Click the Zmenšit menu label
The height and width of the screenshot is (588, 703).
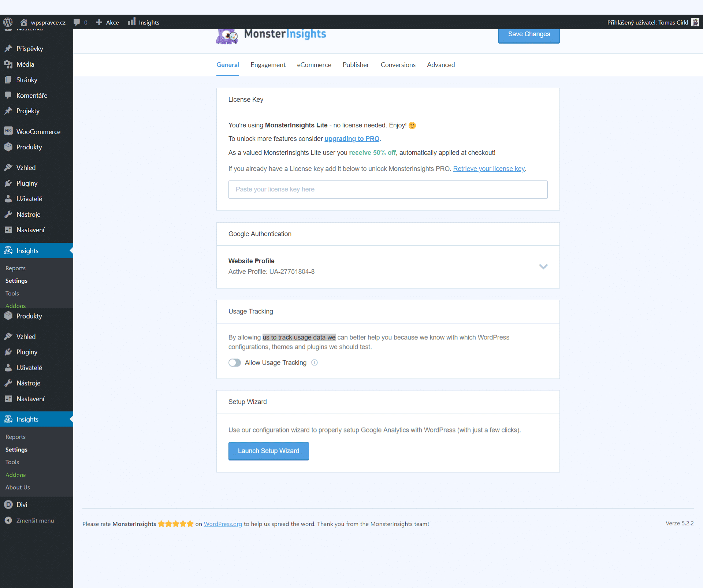pos(35,521)
